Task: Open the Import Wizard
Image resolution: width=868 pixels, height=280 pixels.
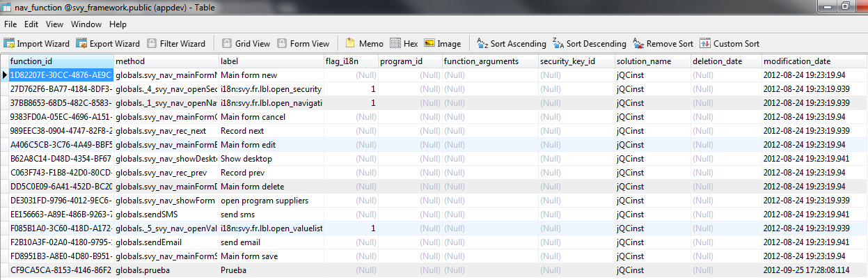Action: point(37,43)
